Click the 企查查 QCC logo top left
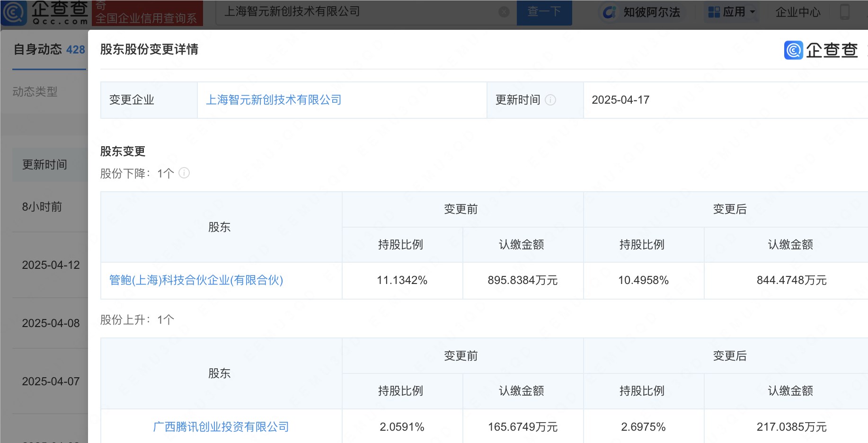The width and height of the screenshot is (868, 443). 47,12
